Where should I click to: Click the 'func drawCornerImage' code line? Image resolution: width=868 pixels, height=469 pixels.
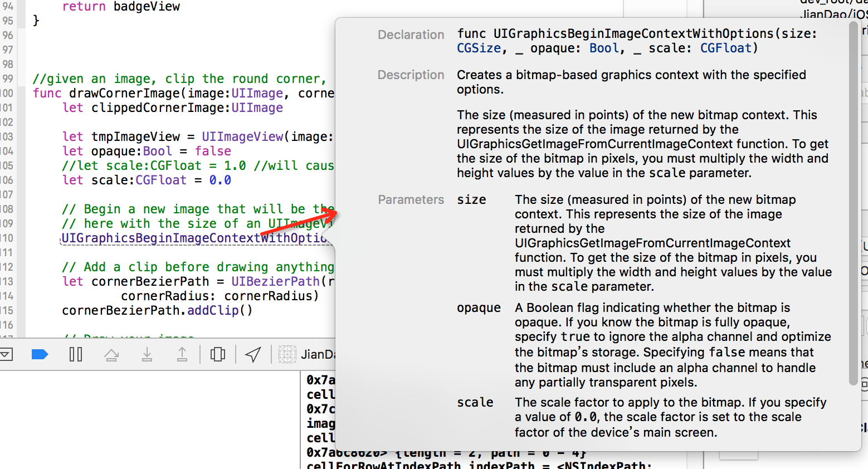tap(183, 93)
